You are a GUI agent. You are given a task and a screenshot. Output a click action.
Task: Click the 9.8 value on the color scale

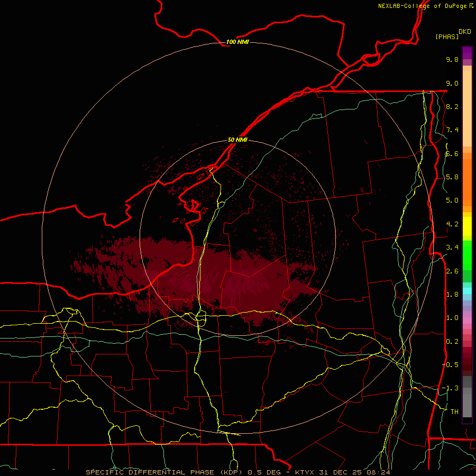452,59
